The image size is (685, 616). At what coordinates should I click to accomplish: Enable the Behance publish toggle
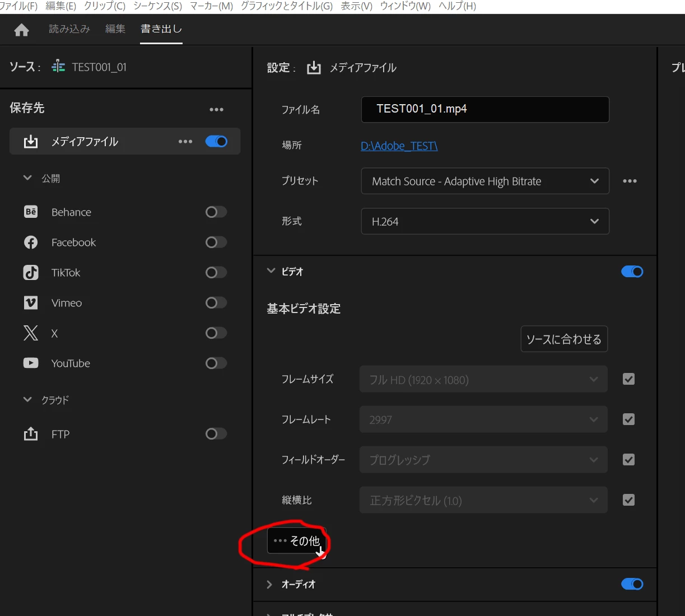[216, 212]
